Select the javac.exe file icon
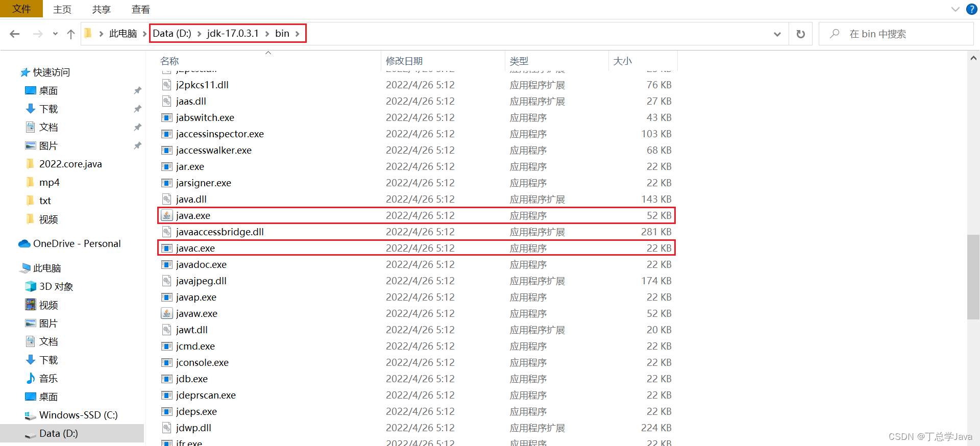The height and width of the screenshot is (446, 980). (167, 248)
